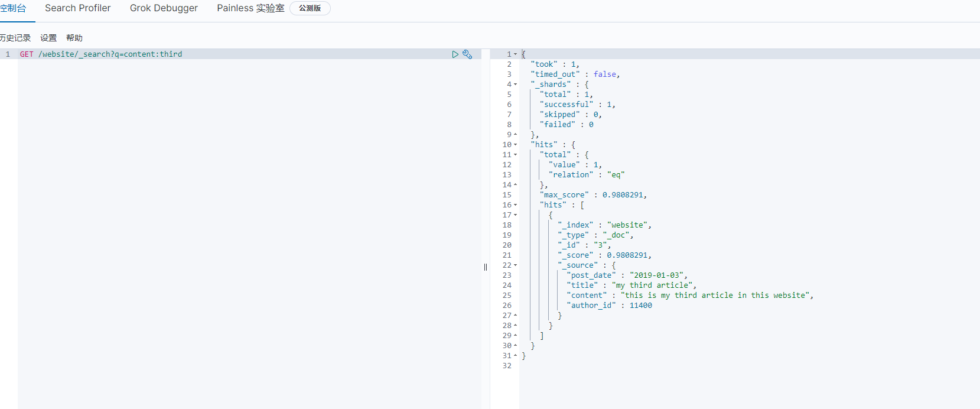Click the "failed" : 0 line

click(x=566, y=125)
